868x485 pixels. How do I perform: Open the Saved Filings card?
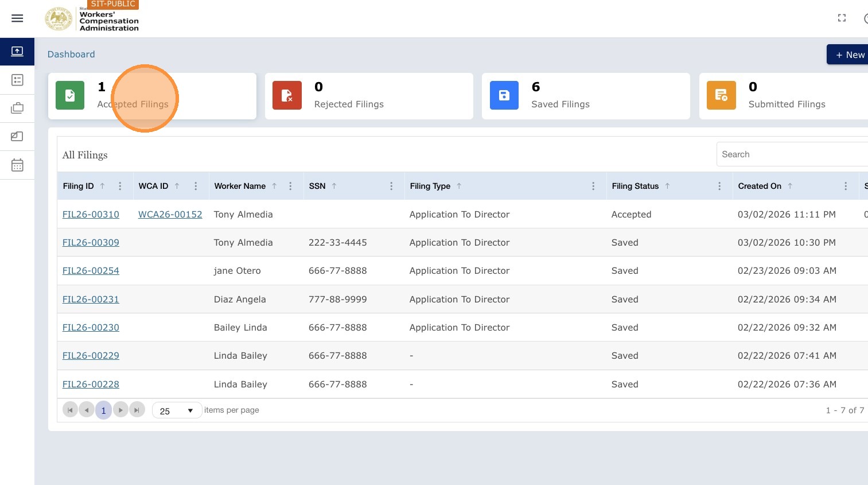click(586, 96)
